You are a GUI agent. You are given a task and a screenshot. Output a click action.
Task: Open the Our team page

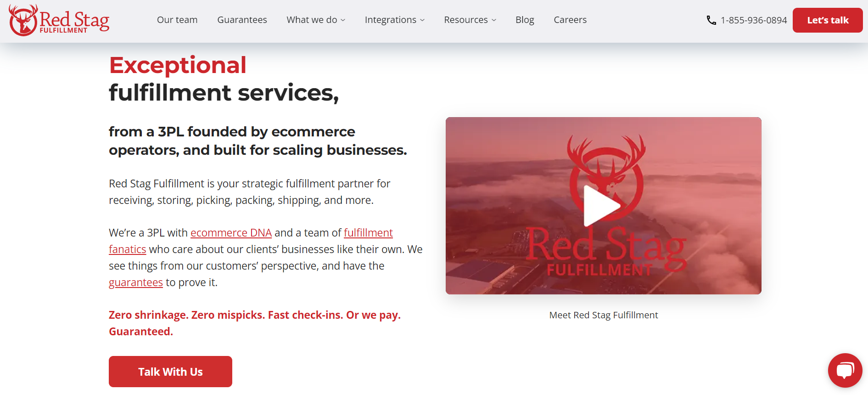(x=177, y=20)
